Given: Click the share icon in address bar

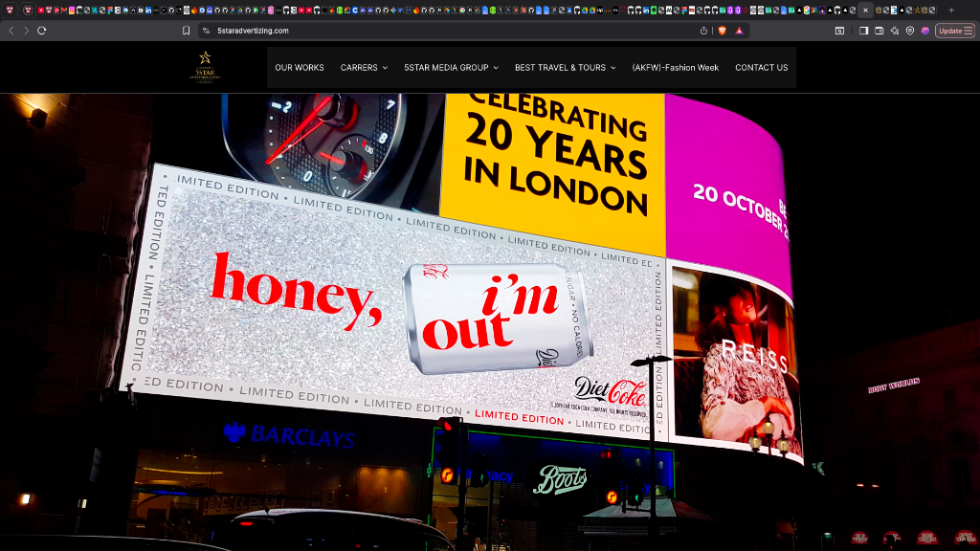Looking at the screenshot, I should point(703,31).
